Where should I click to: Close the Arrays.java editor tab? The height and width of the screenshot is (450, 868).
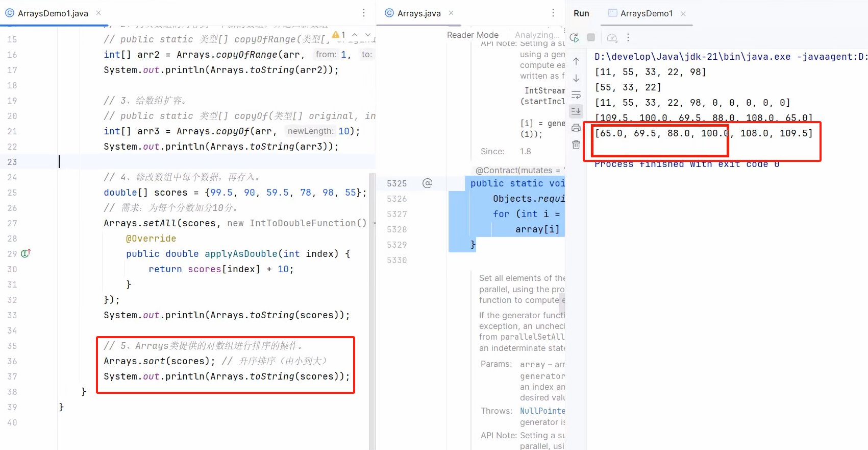click(x=451, y=13)
